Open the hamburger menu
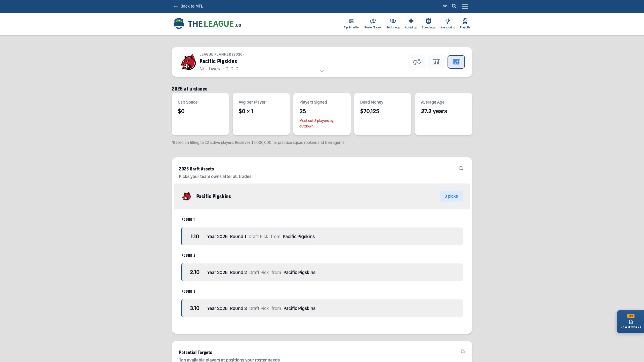644x362 pixels. [x=465, y=6]
